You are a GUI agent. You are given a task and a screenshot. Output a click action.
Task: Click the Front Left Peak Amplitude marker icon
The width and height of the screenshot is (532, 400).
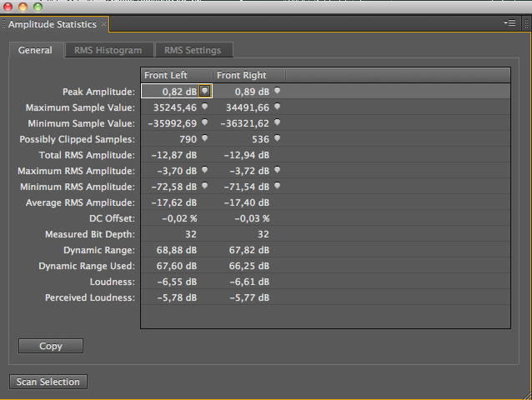[205, 91]
